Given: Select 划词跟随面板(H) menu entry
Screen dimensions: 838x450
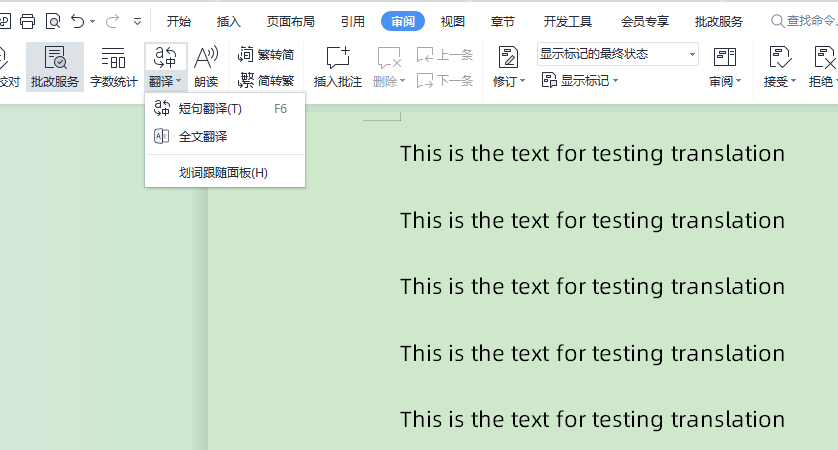Looking at the screenshot, I should 225,173.
